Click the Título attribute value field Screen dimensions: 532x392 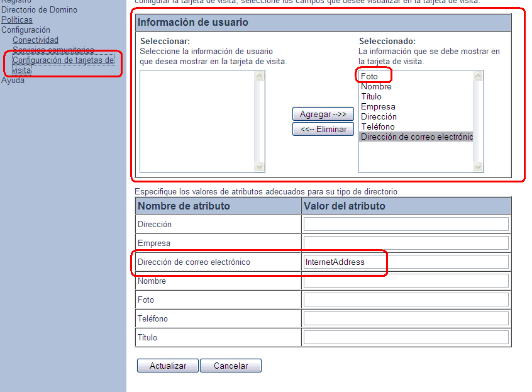point(406,337)
